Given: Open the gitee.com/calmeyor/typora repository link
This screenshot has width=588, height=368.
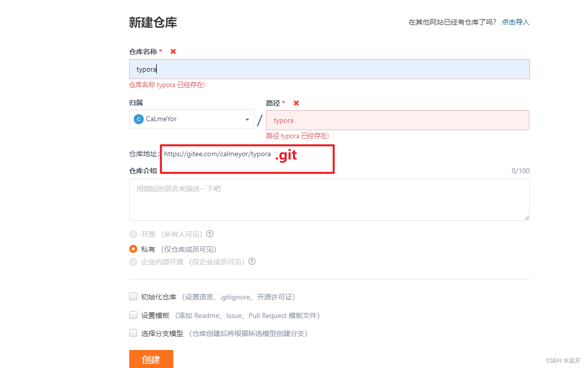Looking at the screenshot, I should tap(217, 154).
